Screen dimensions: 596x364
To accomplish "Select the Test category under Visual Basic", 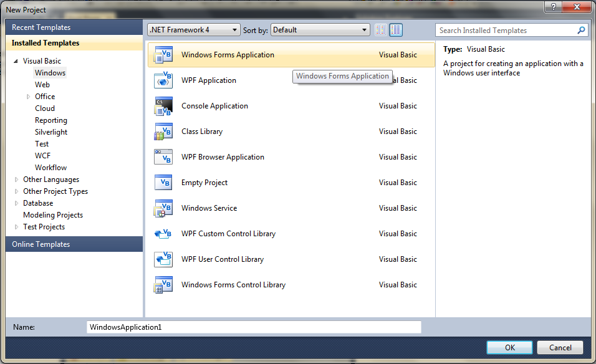I will [x=42, y=143].
